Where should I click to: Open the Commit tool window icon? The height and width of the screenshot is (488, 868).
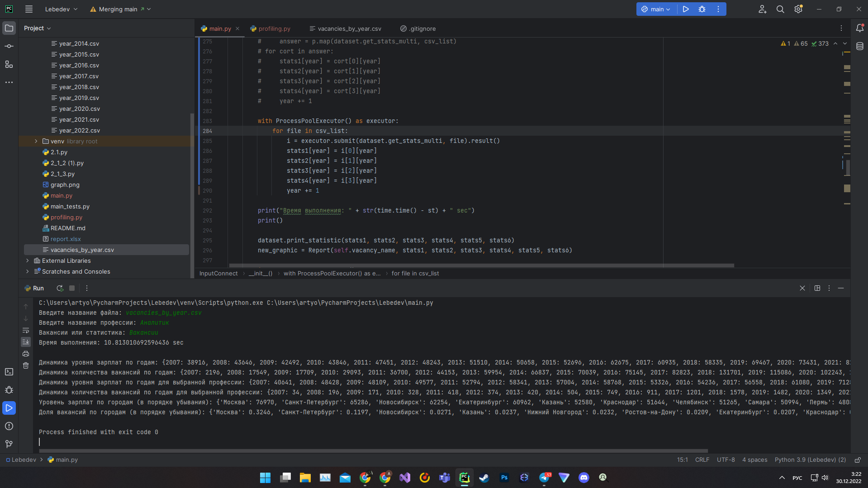(x=9, y=46)
